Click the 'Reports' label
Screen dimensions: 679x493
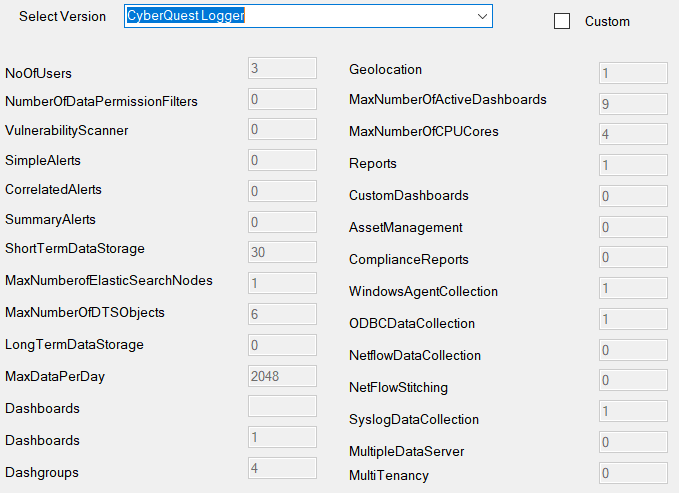pyautogui.click(x=373, y=163)
